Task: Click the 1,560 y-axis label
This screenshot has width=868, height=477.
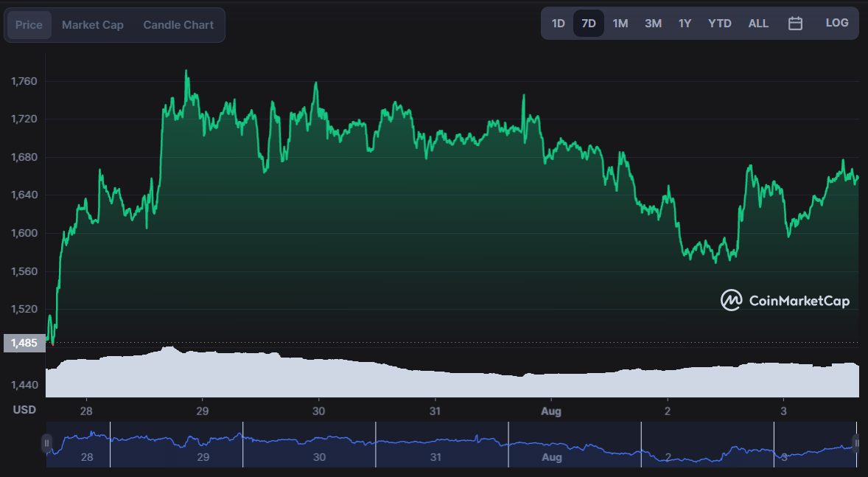Action: point(24,271)
